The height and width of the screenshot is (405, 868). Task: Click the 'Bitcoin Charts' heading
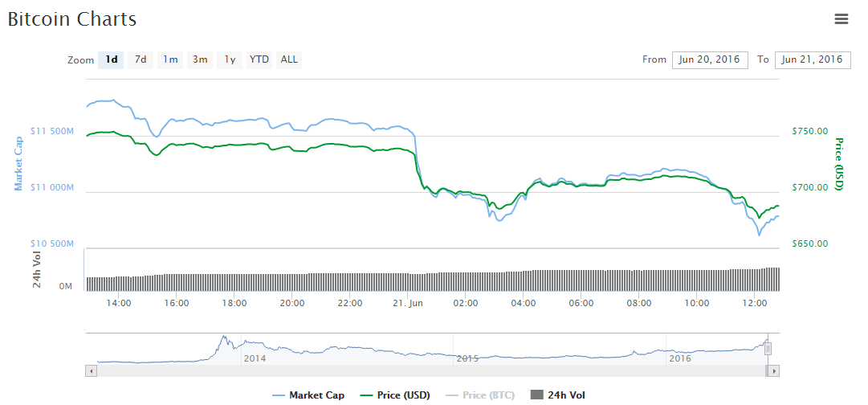click(72, 19)
